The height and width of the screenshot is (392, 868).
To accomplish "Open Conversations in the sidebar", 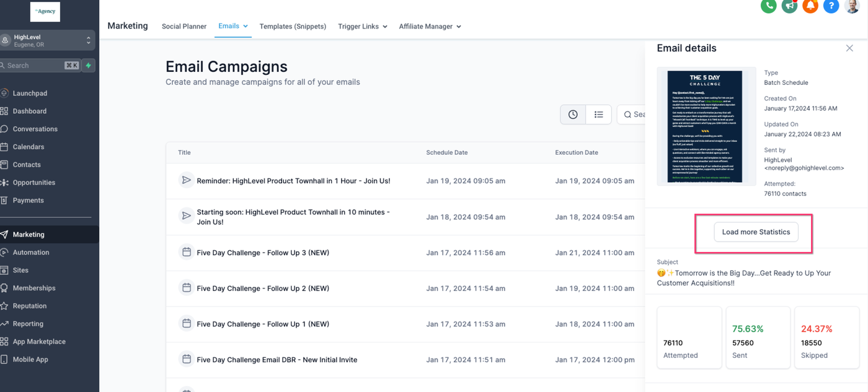I will [x=35, y=129].
